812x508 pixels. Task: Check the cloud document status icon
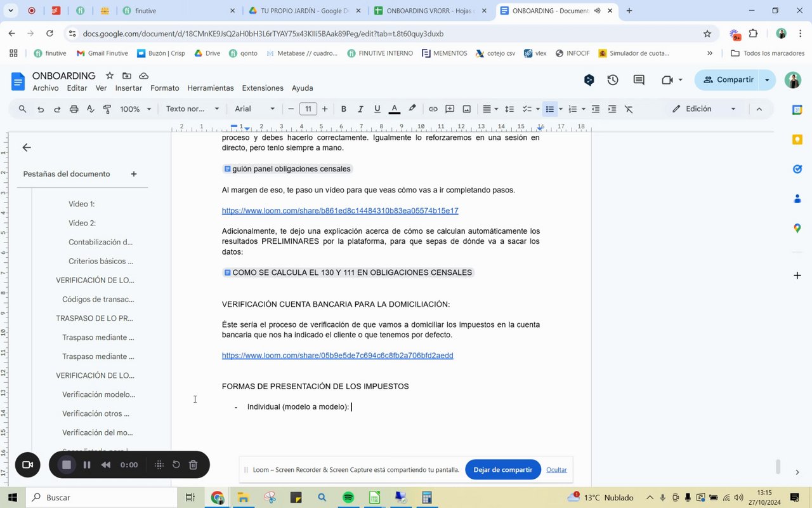pos(143,76)
